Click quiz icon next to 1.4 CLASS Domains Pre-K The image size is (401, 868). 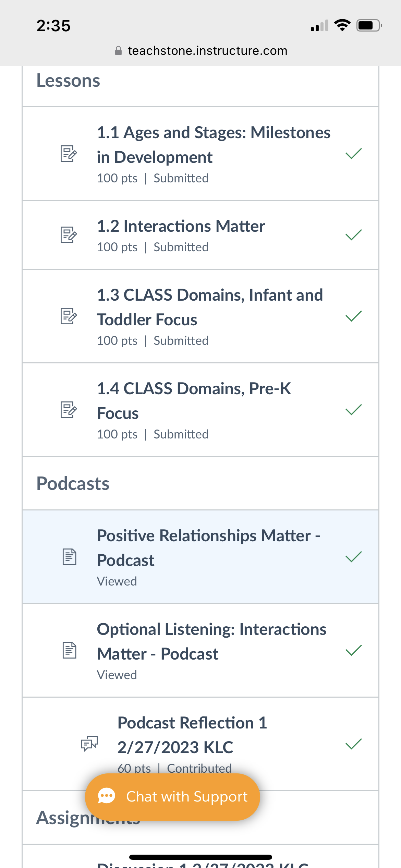coord(69,410)
